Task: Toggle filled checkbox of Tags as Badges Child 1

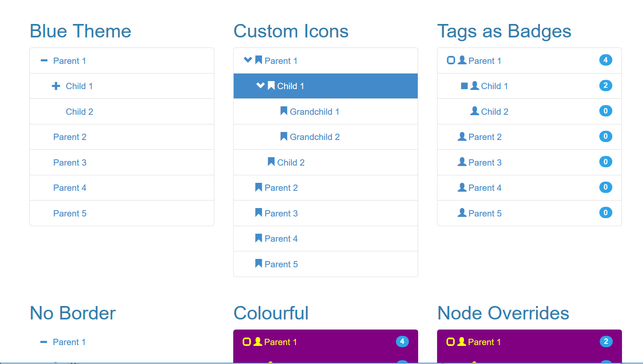Action: pyautogui.click(x=464, y=86)
